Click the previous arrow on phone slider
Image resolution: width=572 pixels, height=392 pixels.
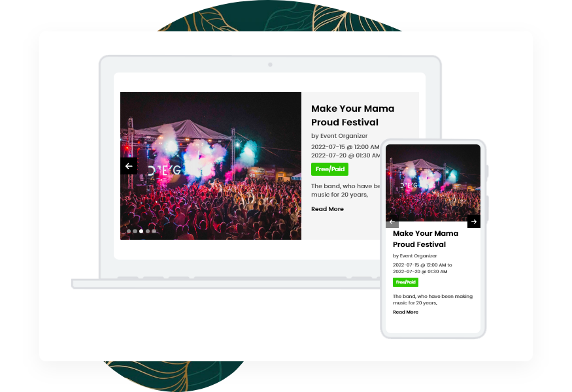point(392,221)
